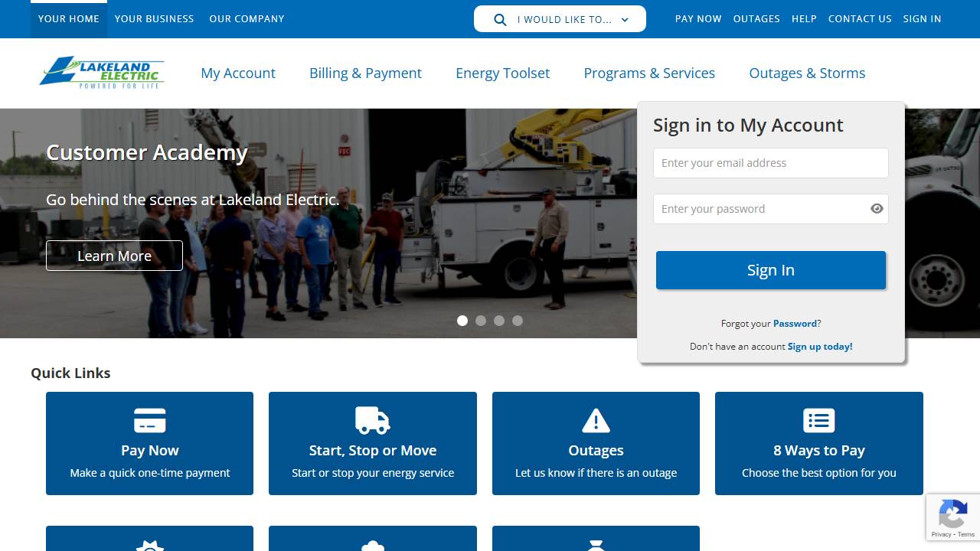Select the third carousel slide dot

pos(499,321)
